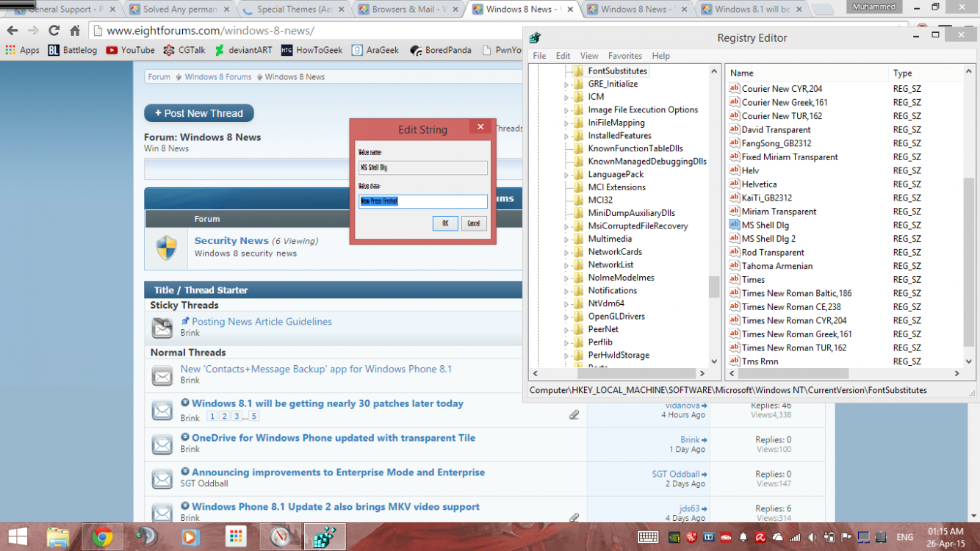Open HowToGeek bookmark
Screen dimensions: 980x551
311,50
